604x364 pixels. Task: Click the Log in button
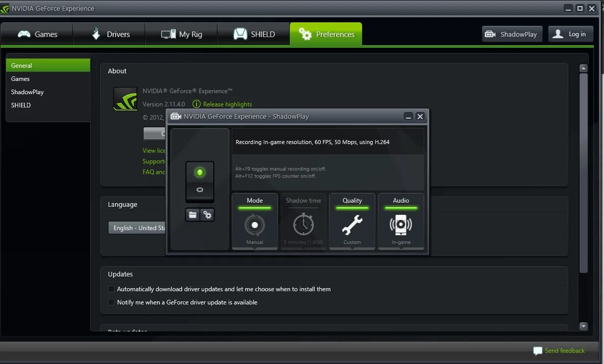pos(570,34)
